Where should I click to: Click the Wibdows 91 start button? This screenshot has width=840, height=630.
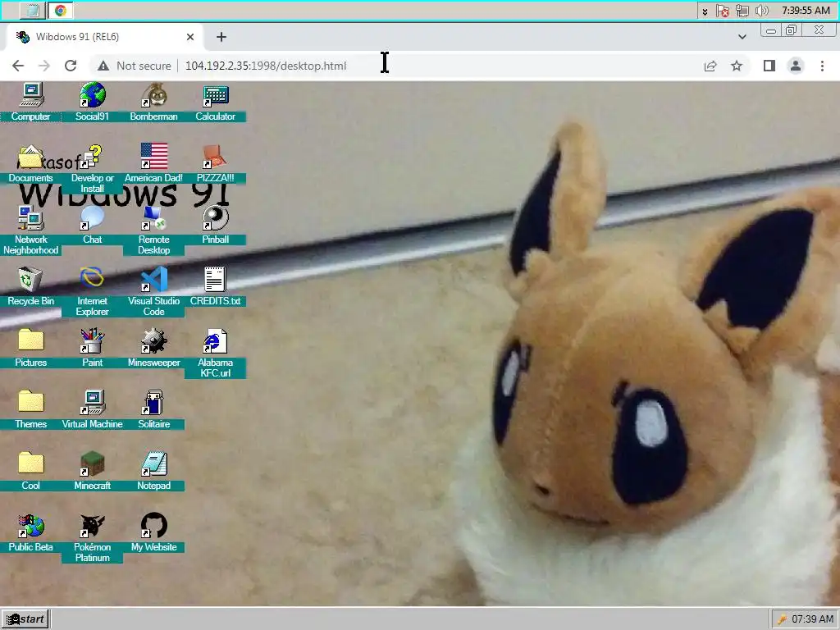(25, 619)
